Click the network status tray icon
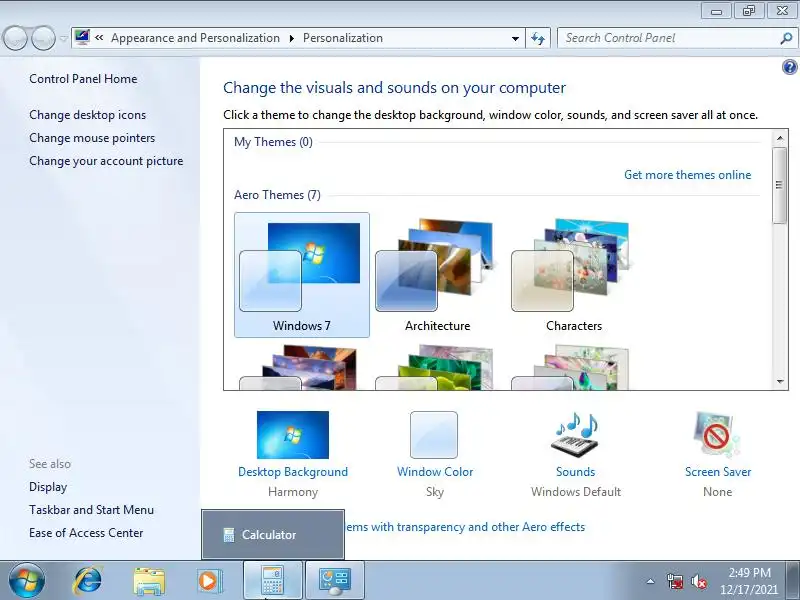The height and width of the screenshot is (600, 800). (x=674, y=581)
